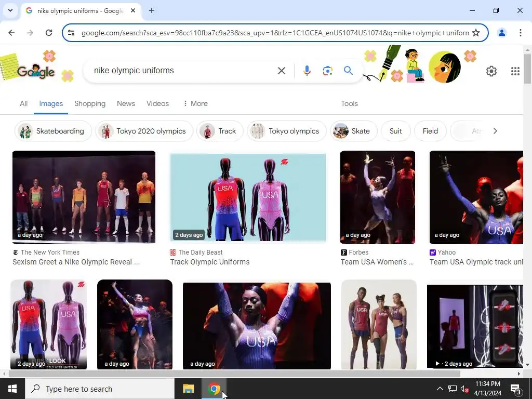The image size is (532, 399).
Task: Open Daily Beast mannequin uniforms image
Action: click(x=248, y=197)
